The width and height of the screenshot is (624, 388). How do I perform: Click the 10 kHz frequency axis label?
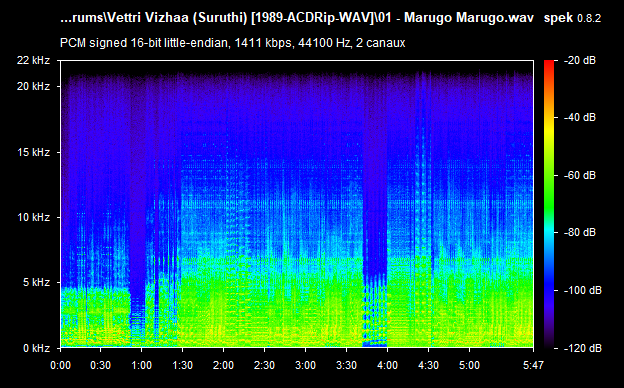pyautogui.click(x=33, y=217)
